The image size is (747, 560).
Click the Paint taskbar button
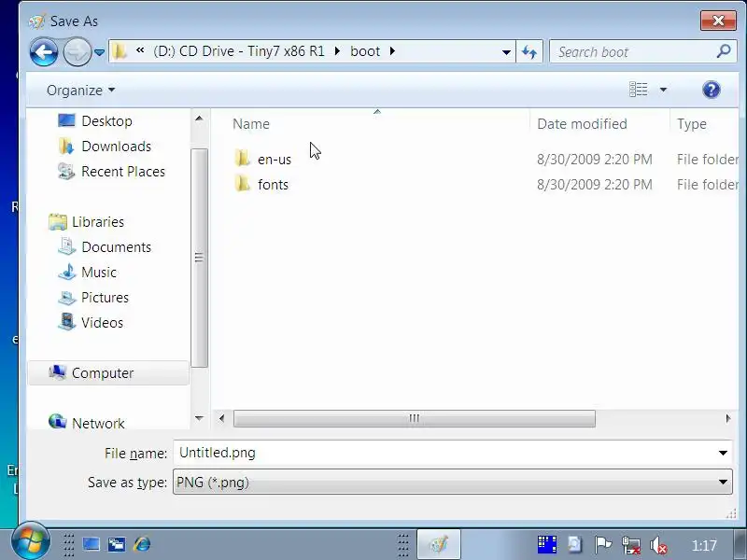[439, 544]
